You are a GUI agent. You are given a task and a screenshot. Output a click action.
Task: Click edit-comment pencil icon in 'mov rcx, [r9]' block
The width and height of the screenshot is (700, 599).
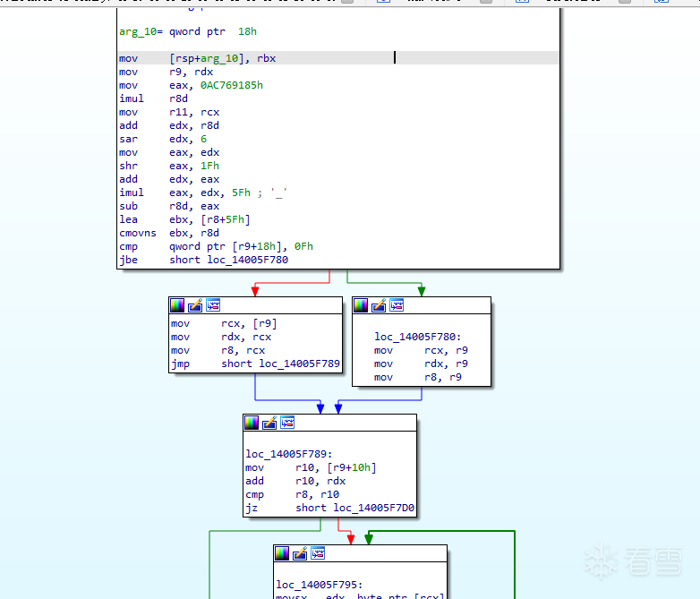[195, 305]
